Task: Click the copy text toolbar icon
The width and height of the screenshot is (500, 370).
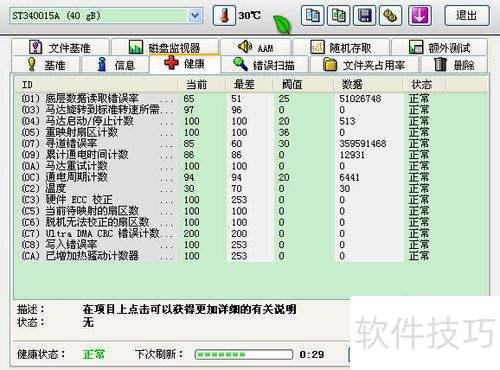Action: [312, 15]
